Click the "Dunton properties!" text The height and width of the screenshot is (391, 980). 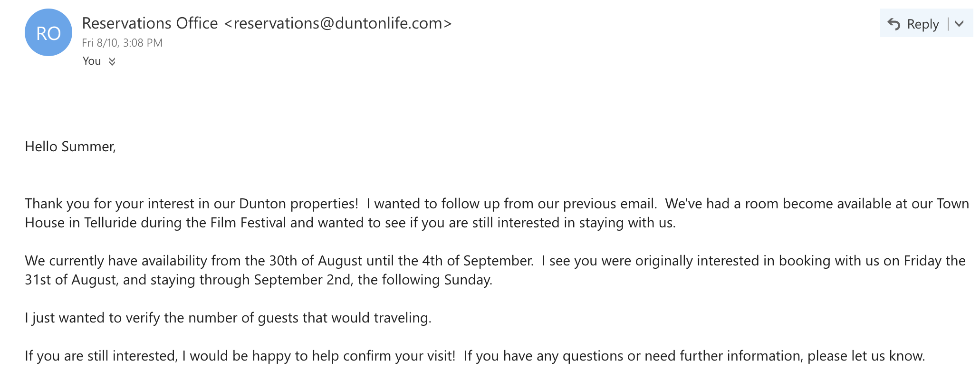pyautogui.click(x=298, y=204)
